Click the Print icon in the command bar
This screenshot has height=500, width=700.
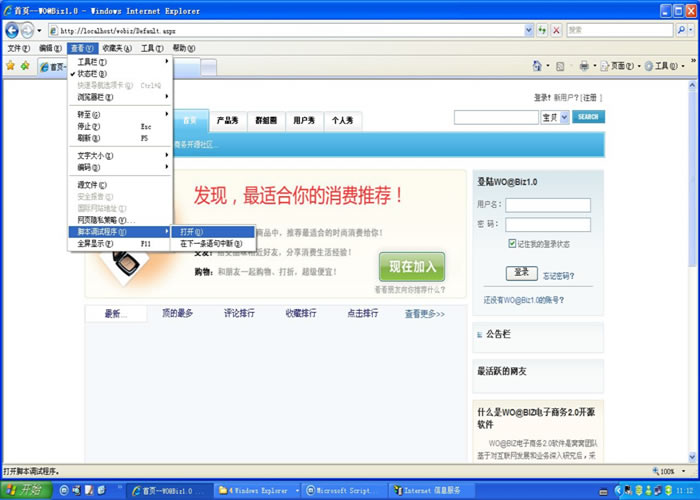pyautogui.click(x=583, y=66)
